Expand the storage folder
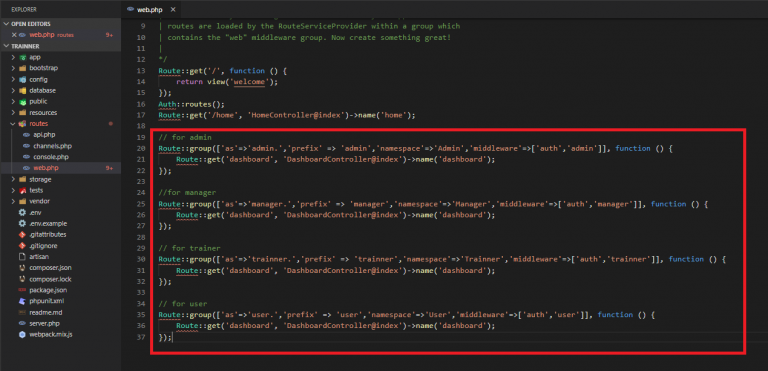The height and width of the screenshot is (371, 768). point(13,179)
